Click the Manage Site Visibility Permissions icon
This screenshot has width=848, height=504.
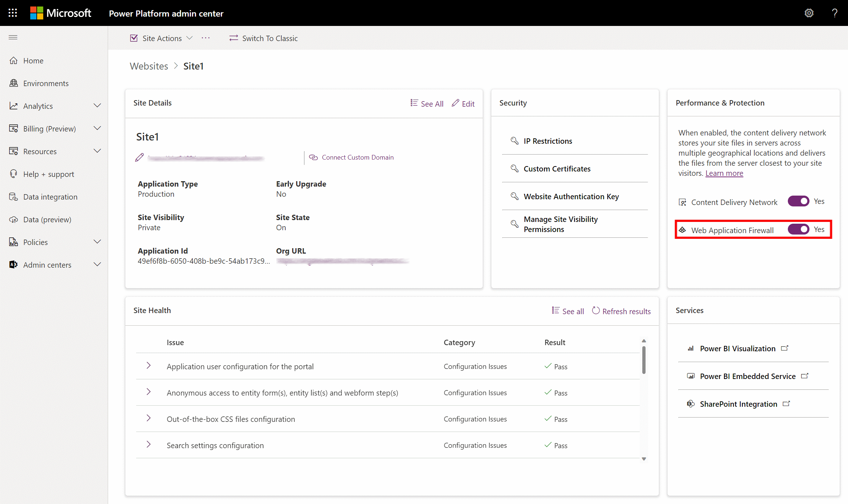(514, 224)
